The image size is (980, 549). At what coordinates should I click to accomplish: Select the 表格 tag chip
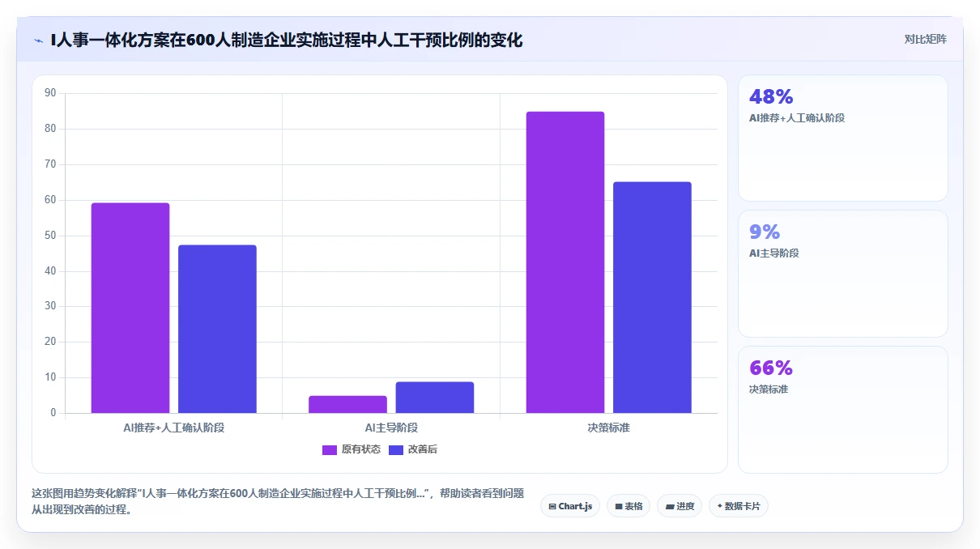tap(628, 506)
